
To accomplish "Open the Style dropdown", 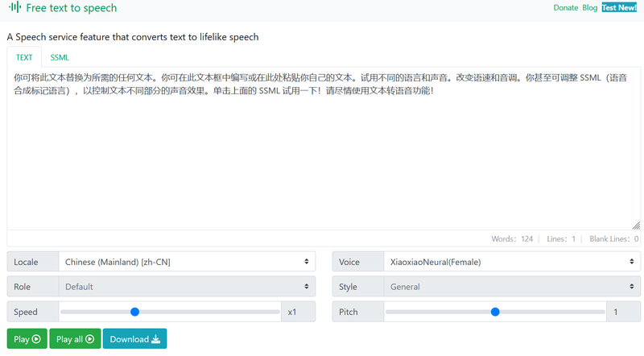I will pos(510,287).
